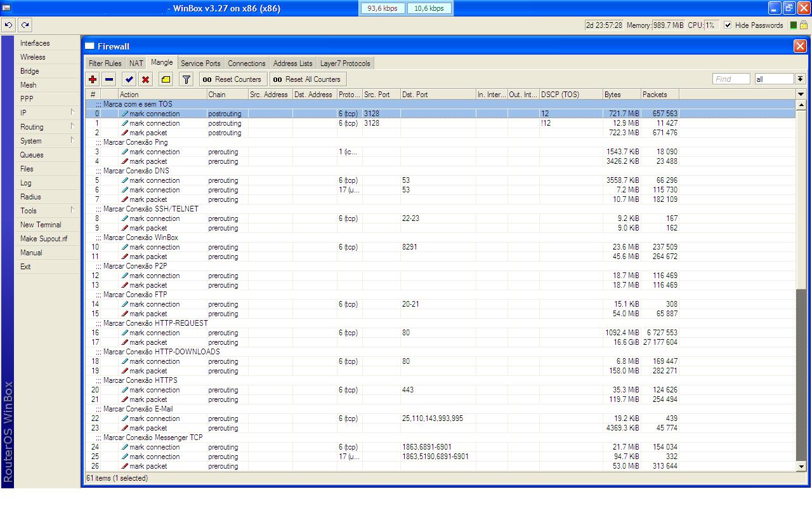Click the scroll-up arrow of the rule list
The height and width of the screenshot is (508, 812).
click(801, 105)
